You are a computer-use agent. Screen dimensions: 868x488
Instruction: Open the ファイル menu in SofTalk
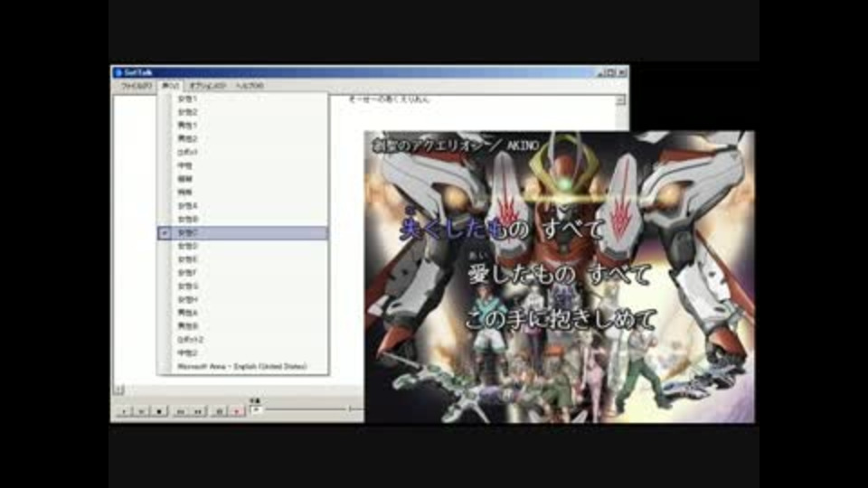(x=137, y=86)
